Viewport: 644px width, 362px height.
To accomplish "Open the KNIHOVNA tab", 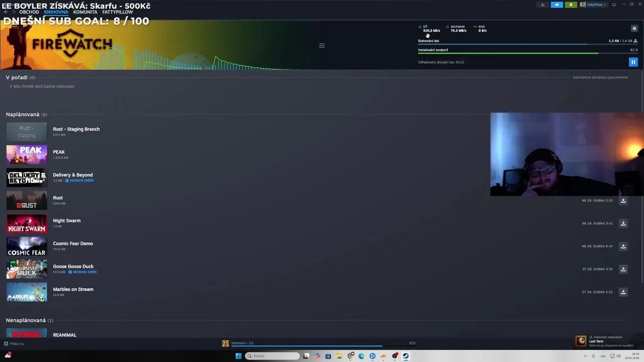I will coord(56,12).
